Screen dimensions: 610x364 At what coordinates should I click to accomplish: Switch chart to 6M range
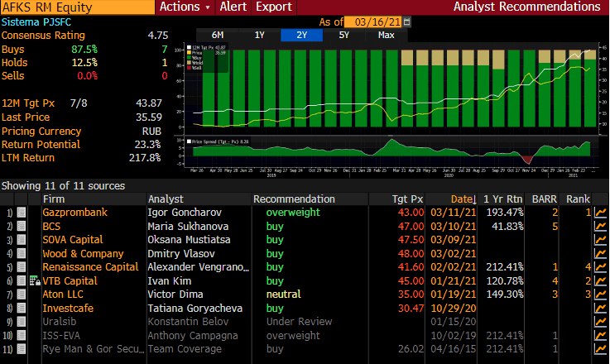[x=218, y=35]
